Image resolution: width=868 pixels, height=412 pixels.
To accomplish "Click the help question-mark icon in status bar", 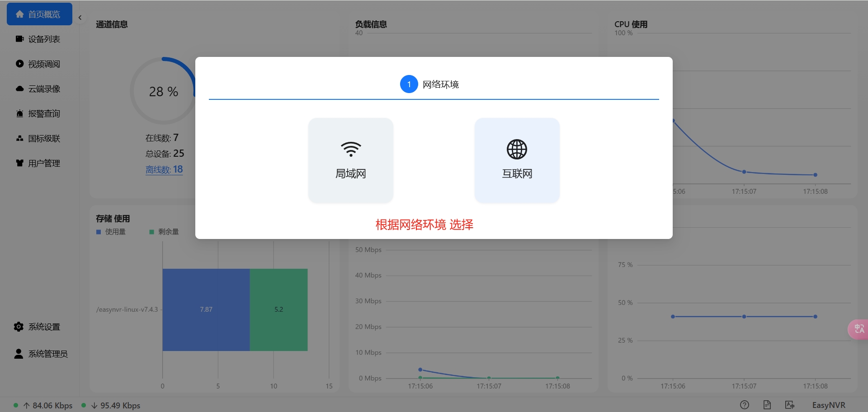I will pyautogui.click(x=745, y=405).
